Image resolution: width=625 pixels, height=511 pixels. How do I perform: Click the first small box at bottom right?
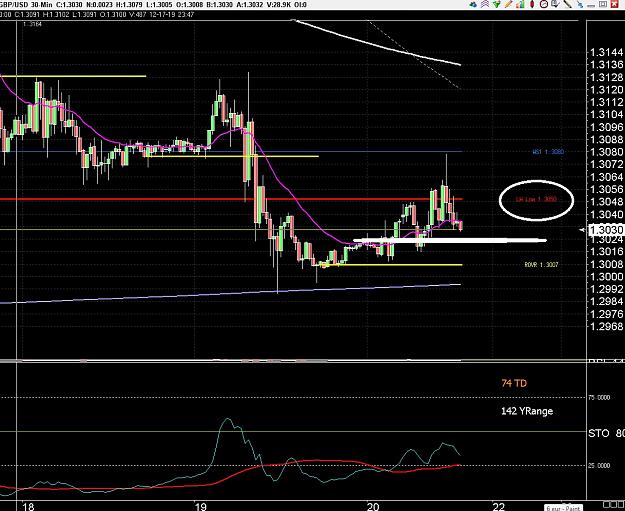click(606, 505)
